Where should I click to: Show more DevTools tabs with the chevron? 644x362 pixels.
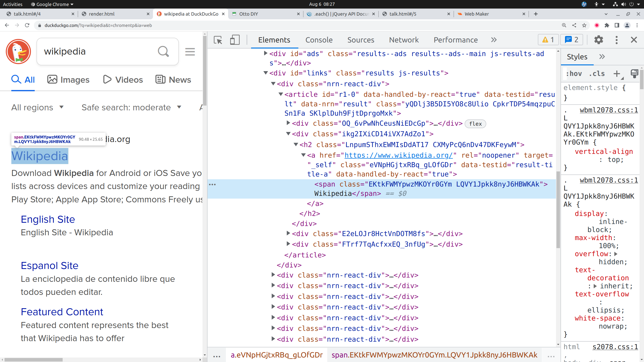pyautogui.click(x=494, y=40)
